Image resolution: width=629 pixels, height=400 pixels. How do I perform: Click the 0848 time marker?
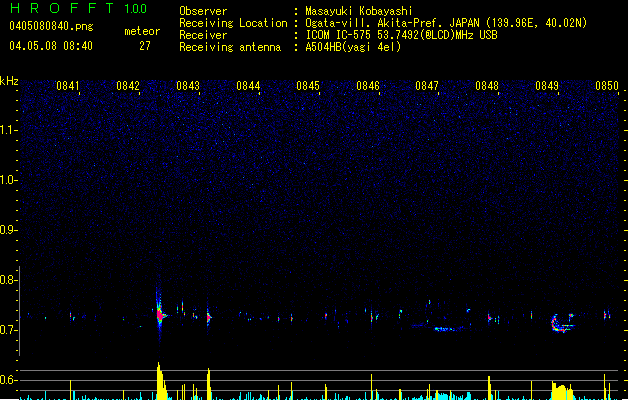point(487,86)
